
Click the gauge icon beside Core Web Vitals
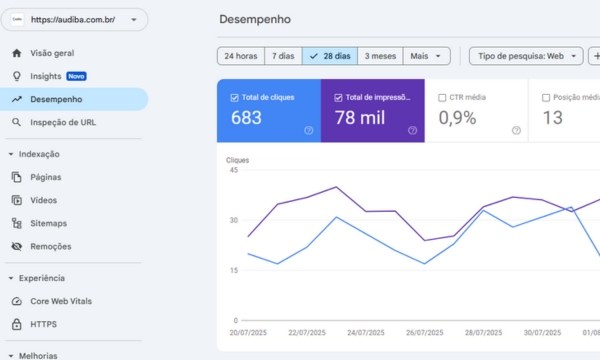click(16, 301)
